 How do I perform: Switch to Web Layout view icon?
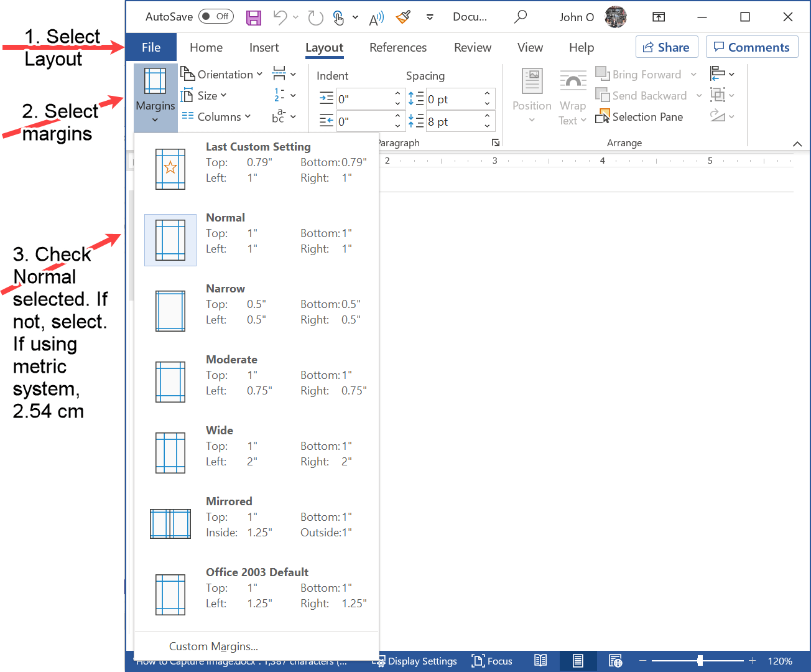pos(615,661)
